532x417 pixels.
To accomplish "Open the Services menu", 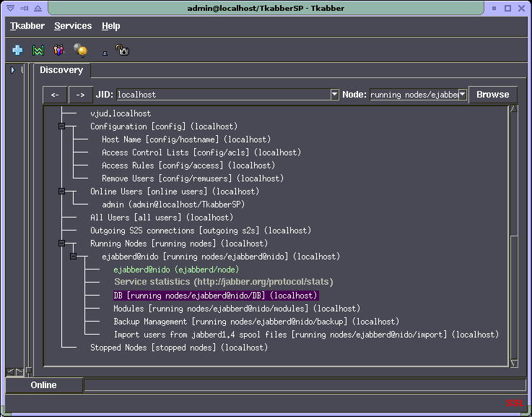I will [x=73, y=26].
